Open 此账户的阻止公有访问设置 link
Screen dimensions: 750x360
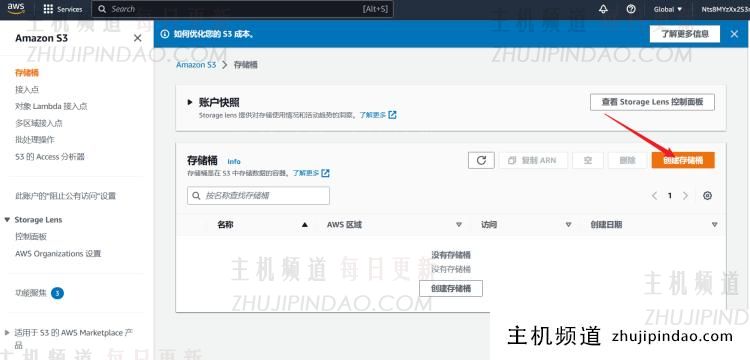click(66, 196)
